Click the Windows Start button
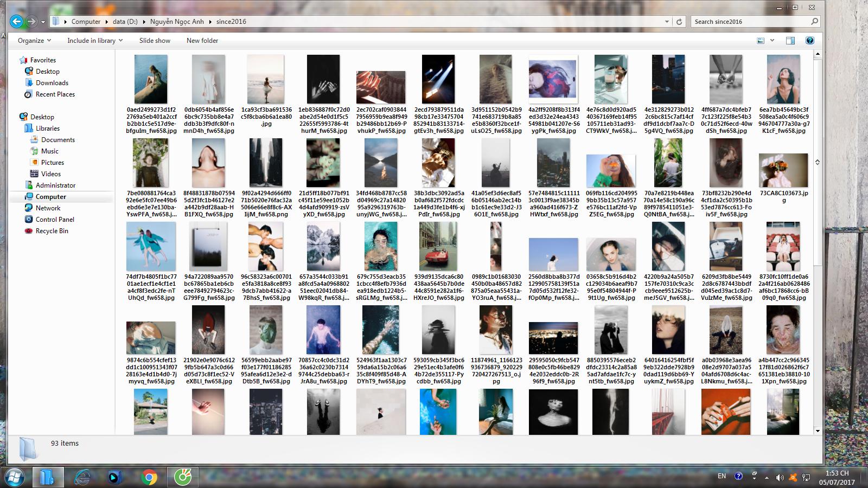The height and width of the screenshot is (488, 868). (14, 477)
